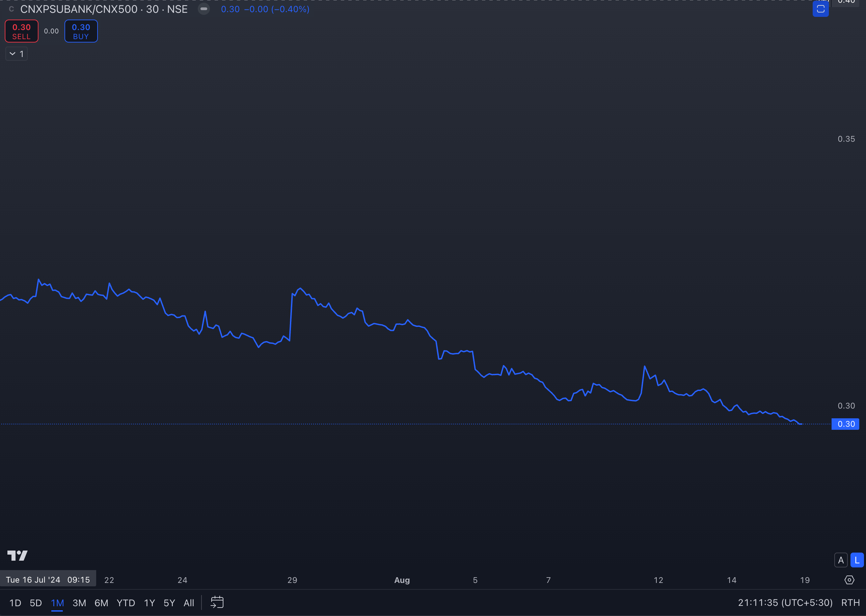This screenshot has height=616, width=866.
Task: Select the 1M time range
Action: [x=57, y=603]
